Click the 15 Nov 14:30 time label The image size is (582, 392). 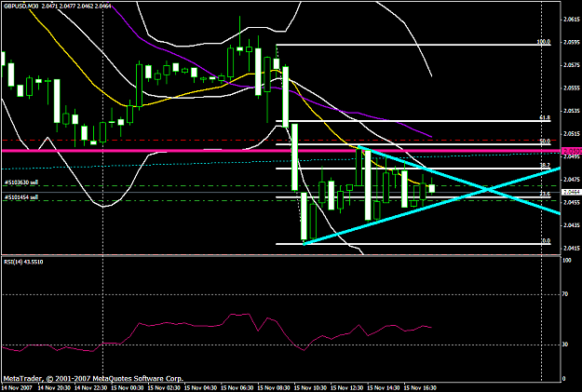pyautogui.click(x=384, y=388)
